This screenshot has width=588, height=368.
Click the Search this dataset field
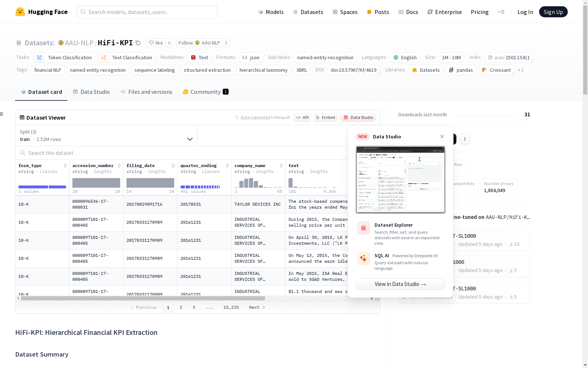click(182, 153)
